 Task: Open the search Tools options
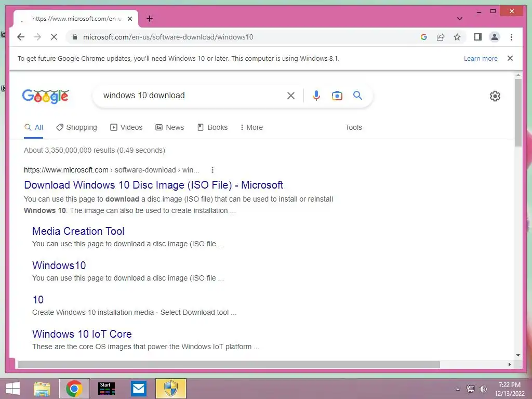click(x=353, y=128)
